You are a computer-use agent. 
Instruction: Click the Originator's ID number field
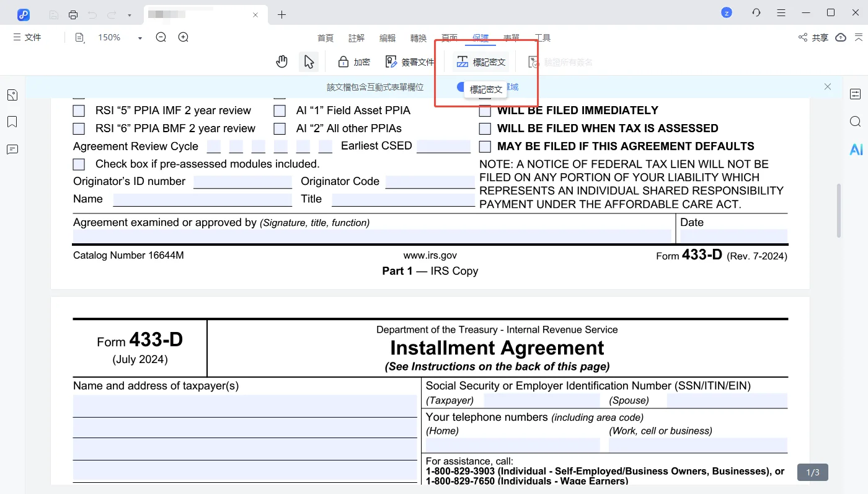242,182
